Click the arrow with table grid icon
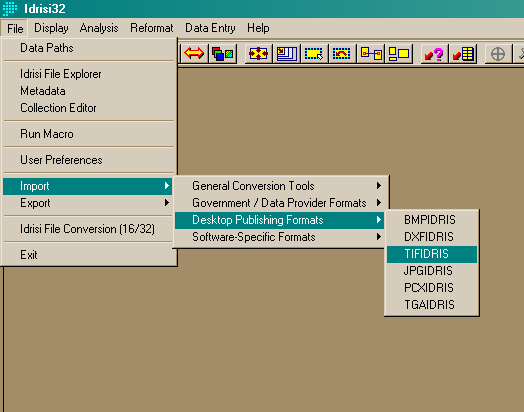This screenshot has height=412, width=524. [x=463, y=53]
